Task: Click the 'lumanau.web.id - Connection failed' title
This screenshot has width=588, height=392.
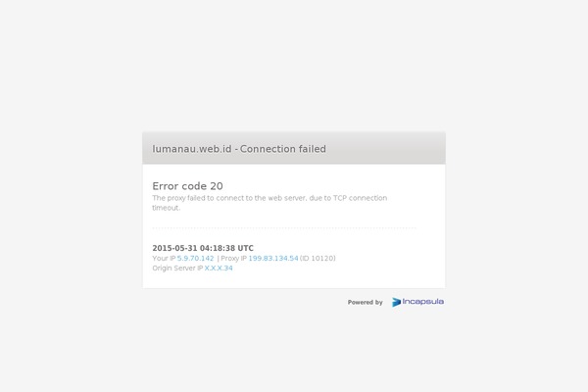Action: 239,149
